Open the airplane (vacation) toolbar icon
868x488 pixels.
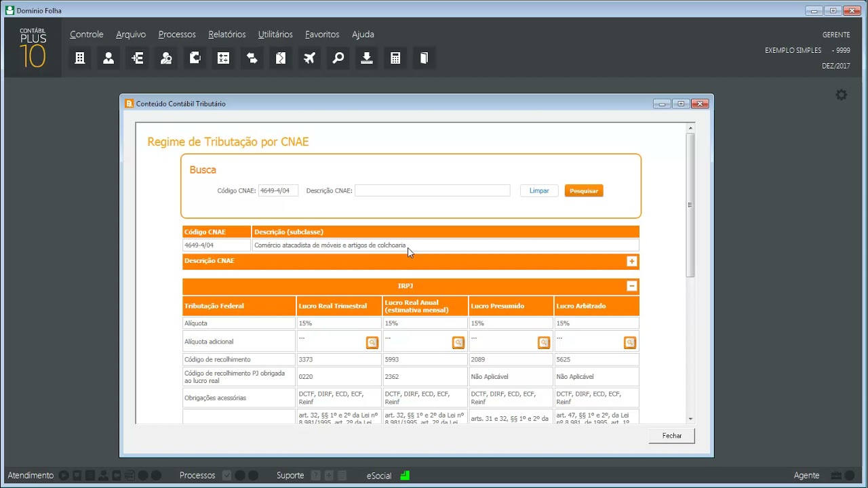click(310, 58)
